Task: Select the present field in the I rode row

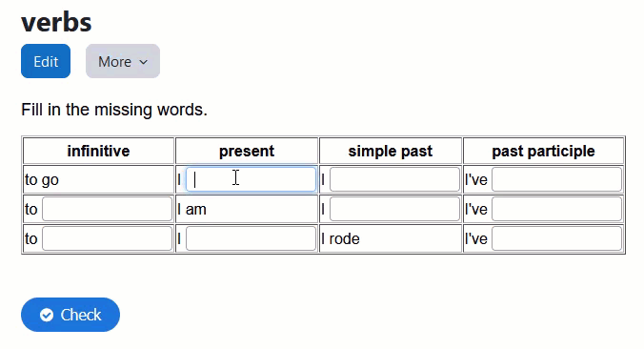Action: [251, 238]
